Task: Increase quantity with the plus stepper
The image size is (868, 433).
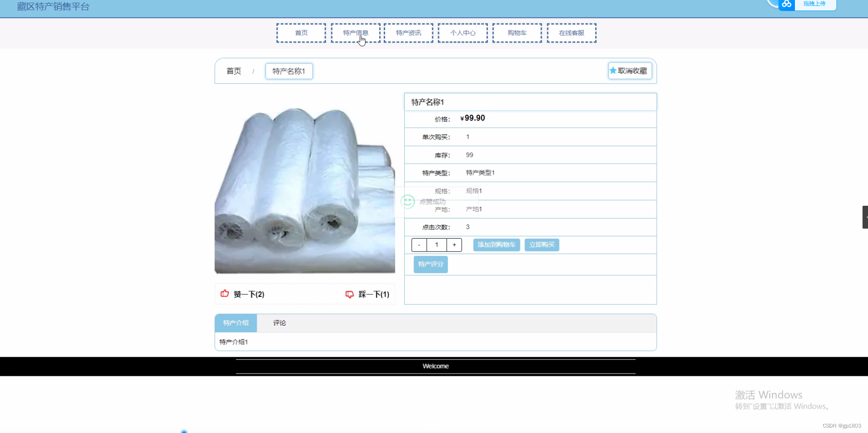Action: (x=454, y=245)
